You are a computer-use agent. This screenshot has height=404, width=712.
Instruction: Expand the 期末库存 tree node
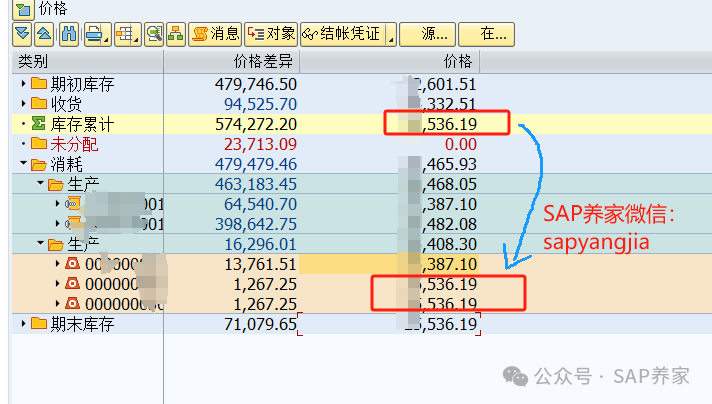tap(24, 324)
